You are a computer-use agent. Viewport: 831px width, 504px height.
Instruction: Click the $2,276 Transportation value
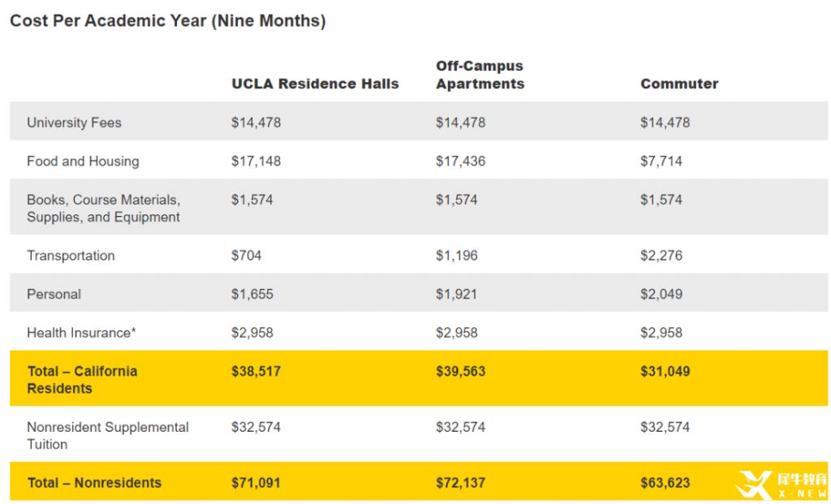[661, 256]
